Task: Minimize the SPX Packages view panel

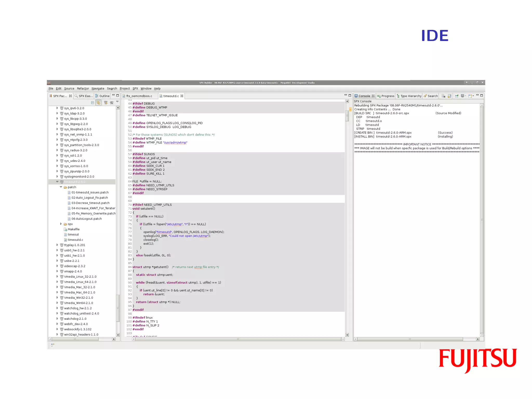Action: [x=113, y=95]
